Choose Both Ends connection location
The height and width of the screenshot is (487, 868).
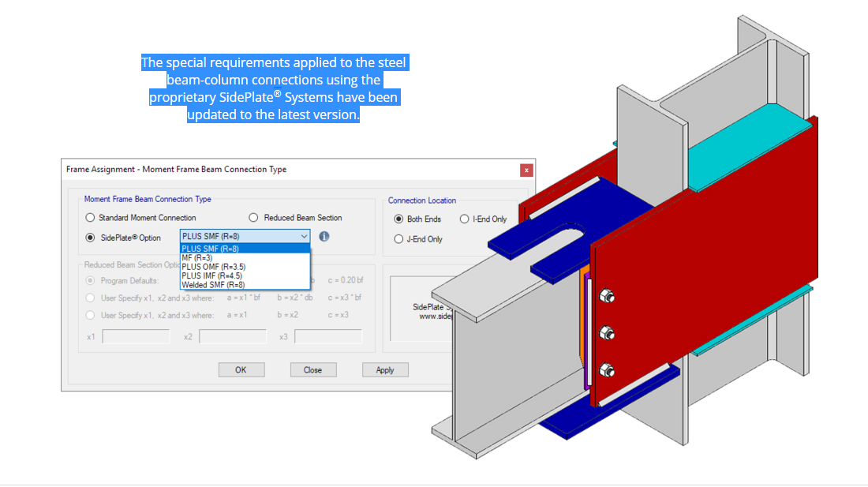pos(398,219)
